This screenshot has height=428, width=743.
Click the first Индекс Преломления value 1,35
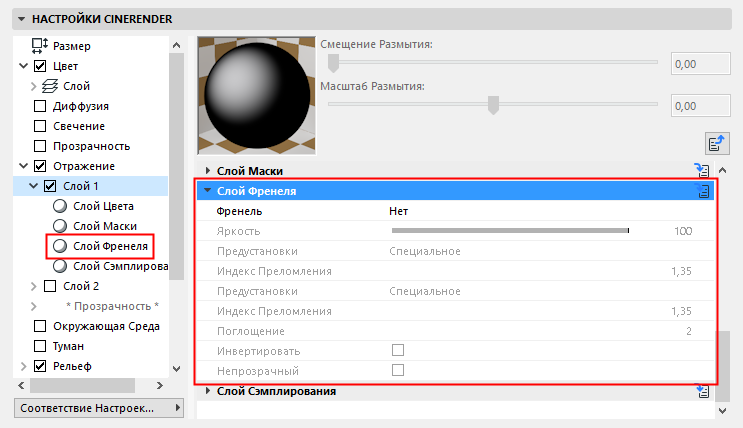click(681, 272)
